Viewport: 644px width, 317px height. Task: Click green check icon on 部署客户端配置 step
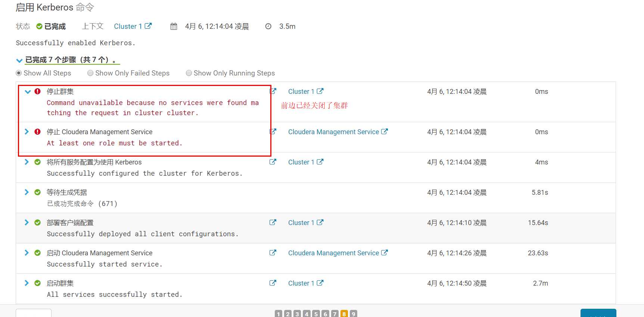(38, 222)
